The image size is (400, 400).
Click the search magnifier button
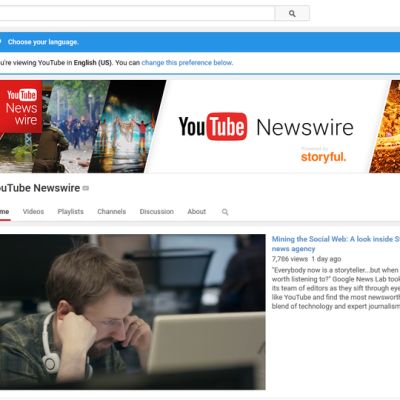(x=292, y=13)
